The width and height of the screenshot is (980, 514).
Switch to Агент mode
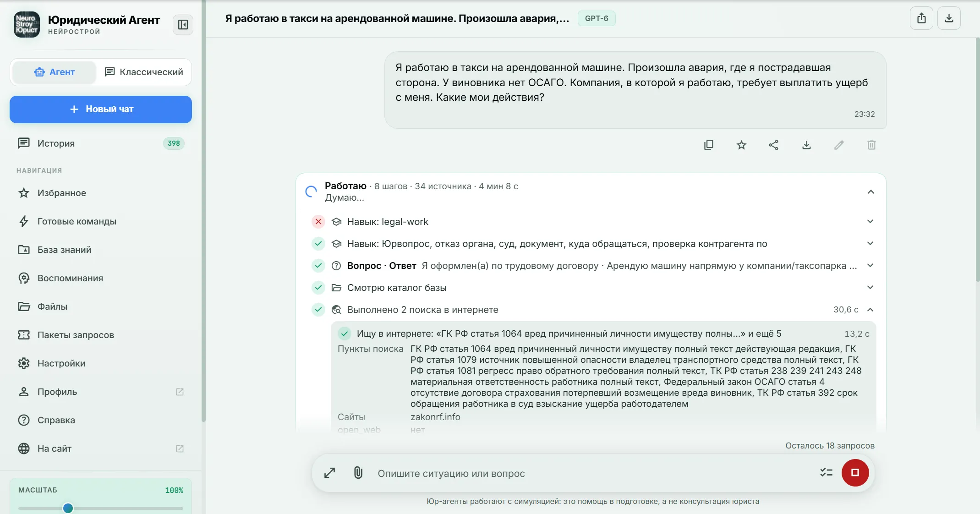coord(55,72)
